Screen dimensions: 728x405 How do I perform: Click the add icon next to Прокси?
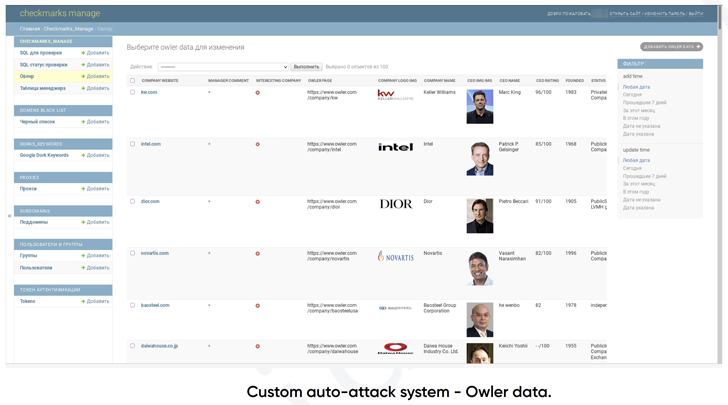(x=83, y=189)
